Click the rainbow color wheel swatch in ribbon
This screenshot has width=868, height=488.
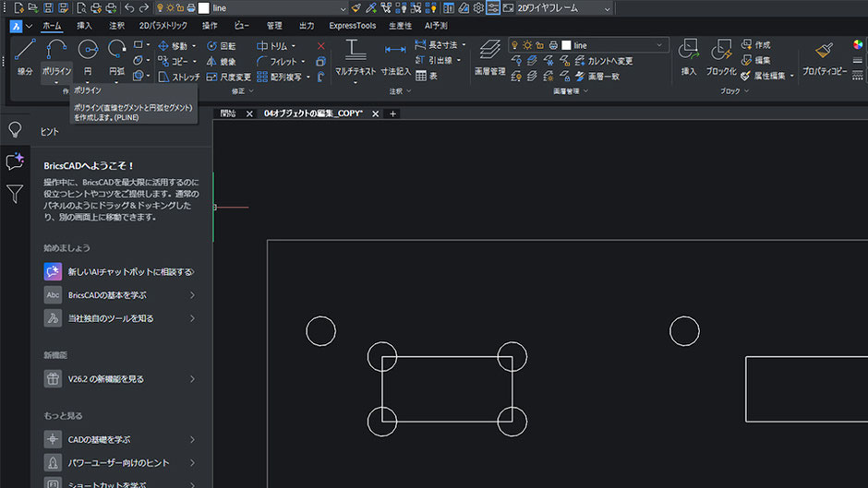click(x=858, y=45)
